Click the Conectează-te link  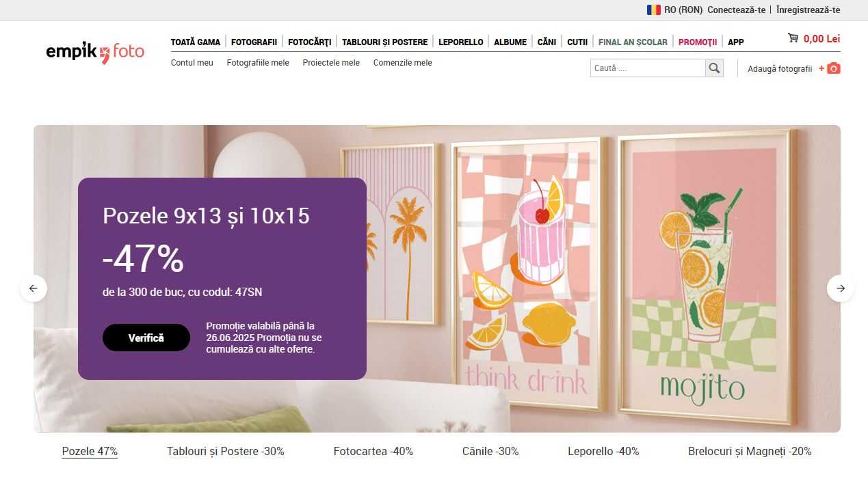click(x=737, y=10)
